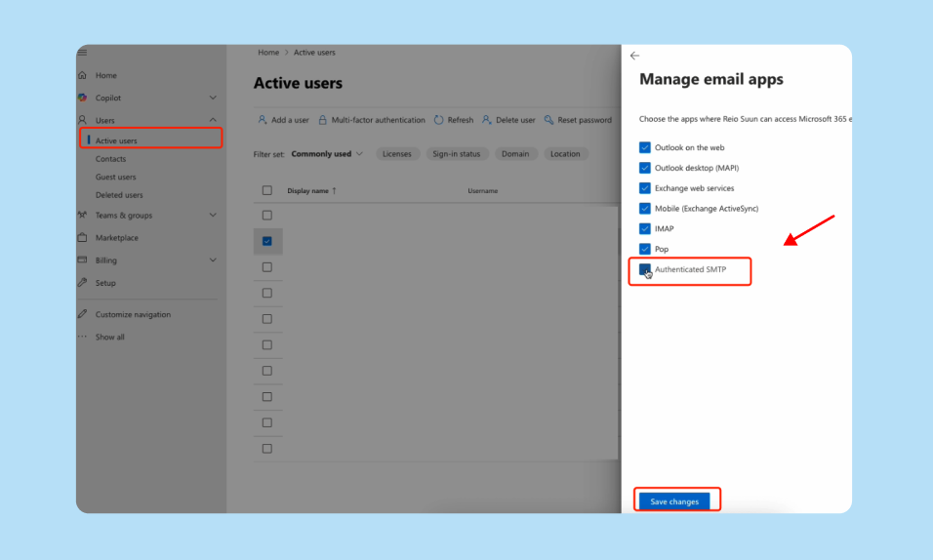933x560 pixels.
Task: Click the Active users breadcrumb
Action: [314, 53]
